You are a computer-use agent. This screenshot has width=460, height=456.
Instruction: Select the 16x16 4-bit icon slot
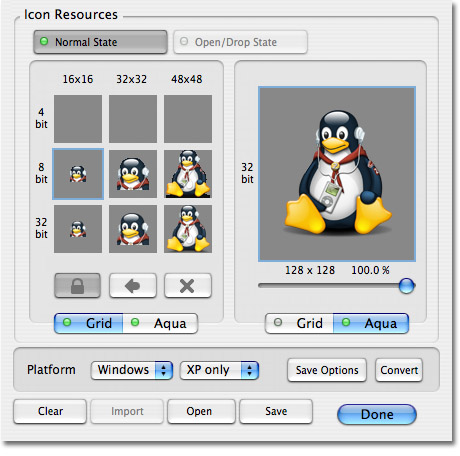point(78,119)
